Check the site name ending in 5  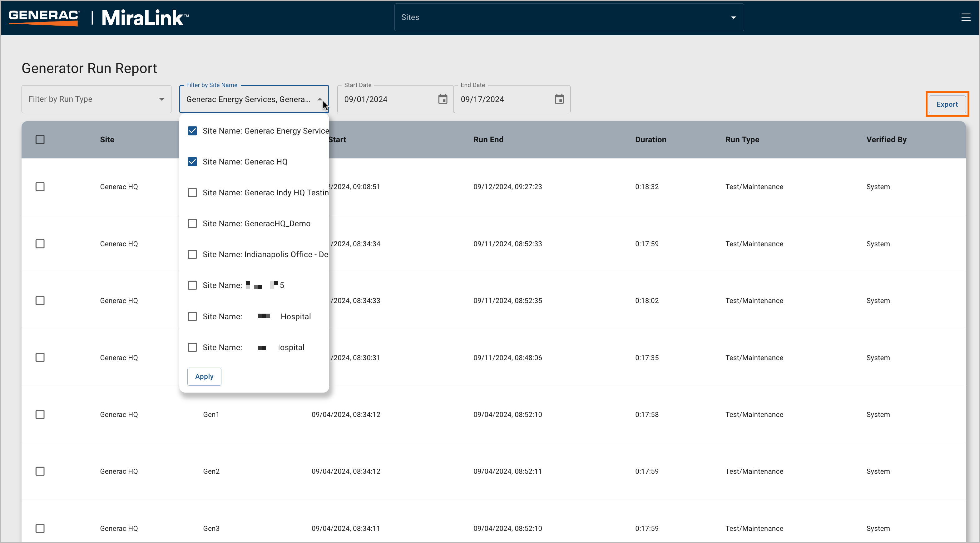192,285
